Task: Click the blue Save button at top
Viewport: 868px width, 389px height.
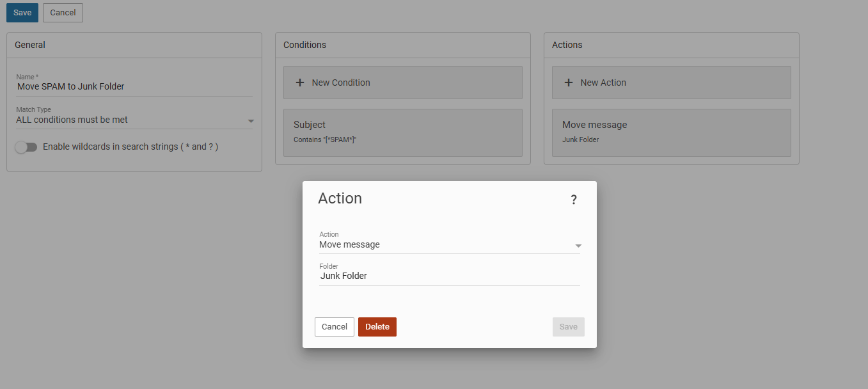Action: pos(22,13)
